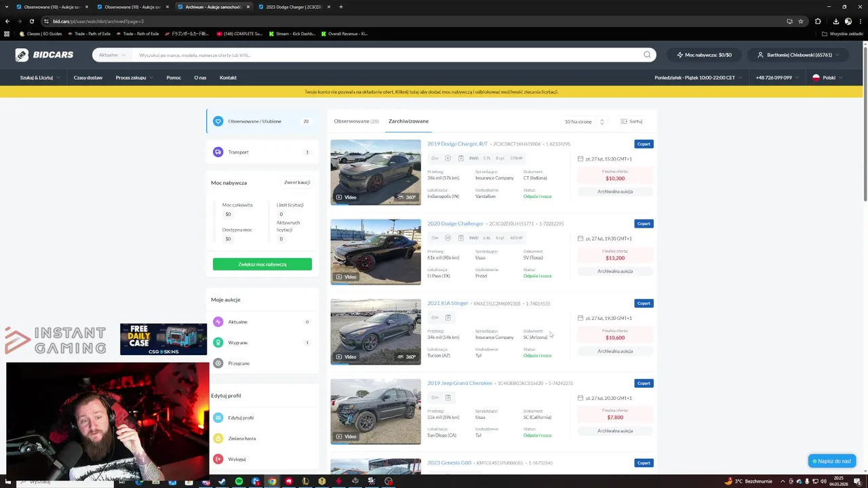Open Video for the 2019 Jeep Grand Cherokee
This screenshot has width=868, height=488.
click(x=346, y=436)
